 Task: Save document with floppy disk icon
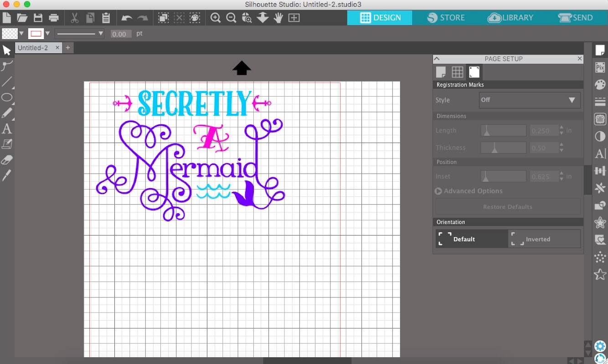click(38, 18)
